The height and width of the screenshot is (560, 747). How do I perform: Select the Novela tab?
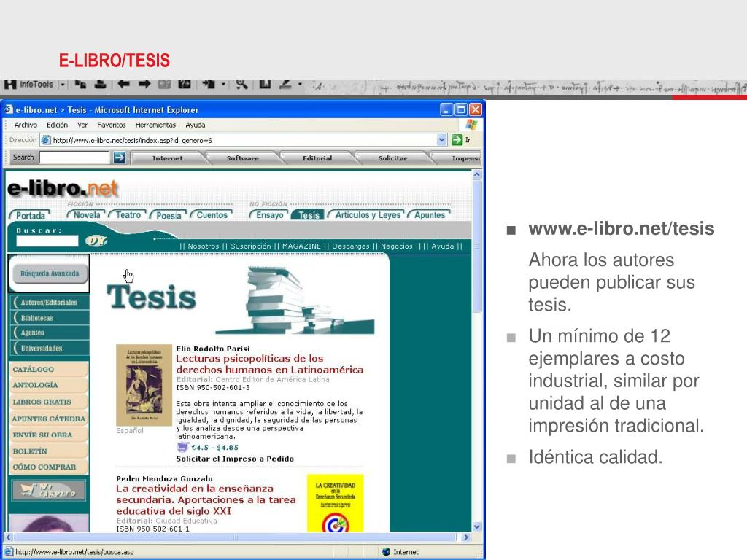[x=87, y=215]
